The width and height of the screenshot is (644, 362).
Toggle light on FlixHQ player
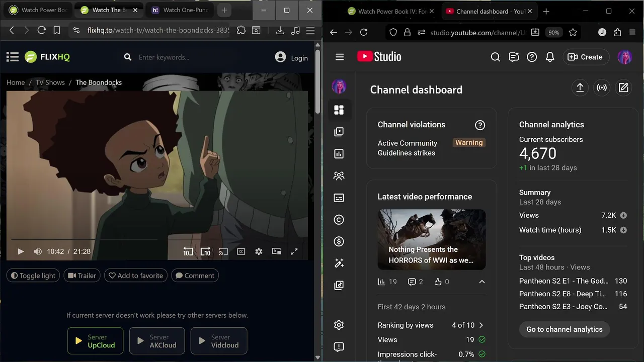pyautogui.click(x=33, y=276)
